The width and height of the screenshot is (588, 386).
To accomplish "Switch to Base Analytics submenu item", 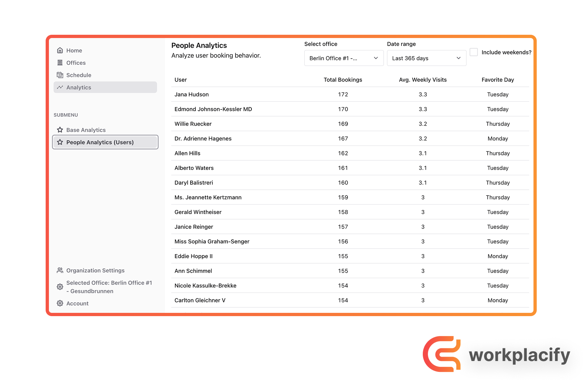I will [86, 130].
